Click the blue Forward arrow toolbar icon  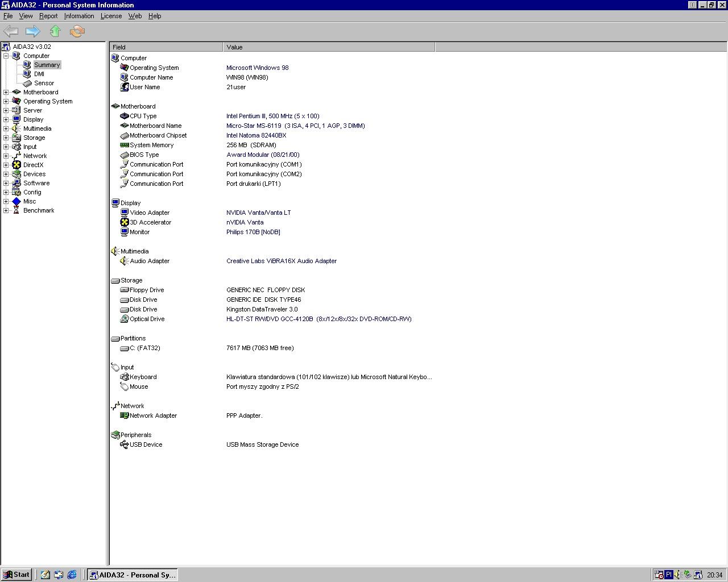pos(32,31)
